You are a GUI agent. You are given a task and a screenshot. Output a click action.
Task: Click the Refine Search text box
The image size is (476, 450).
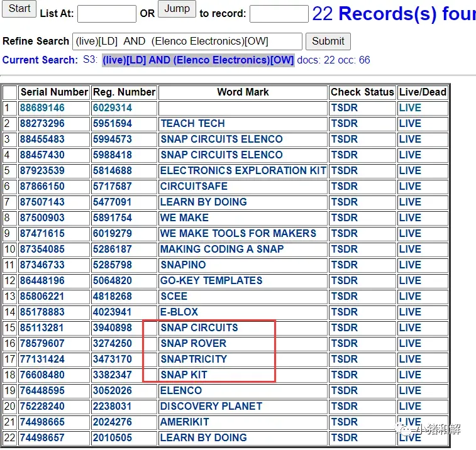(187, 41)
